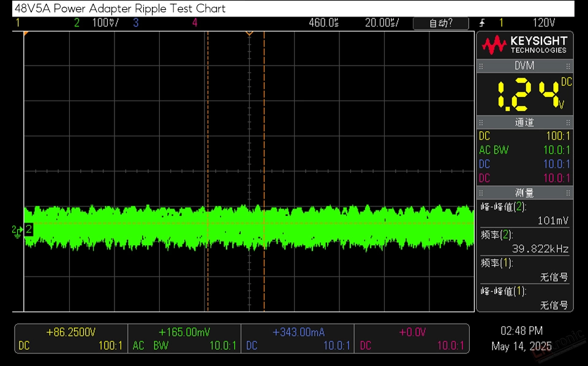
Task: Open the 20.00 time-per-division setting
Action: click(x=382, y=23)
